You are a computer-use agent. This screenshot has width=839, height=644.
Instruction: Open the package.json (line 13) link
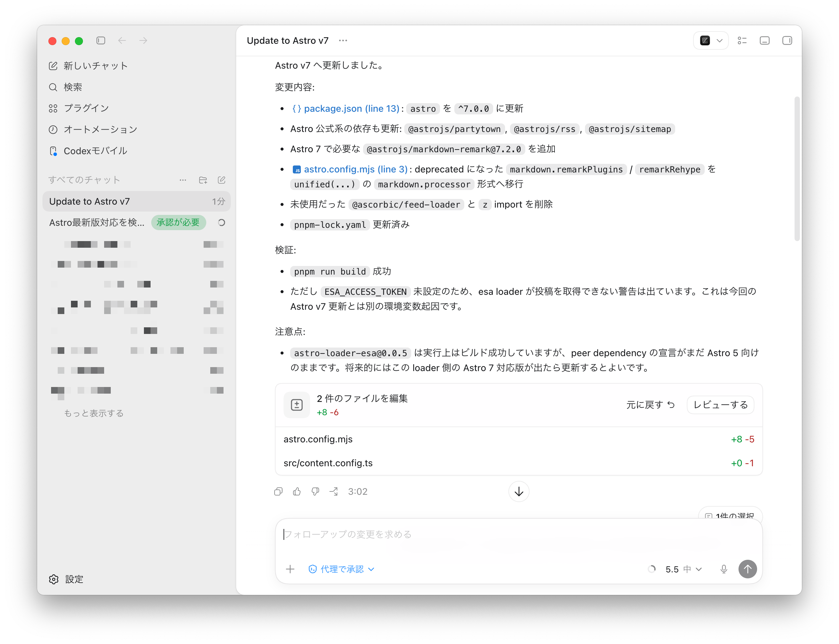point(346,109)
